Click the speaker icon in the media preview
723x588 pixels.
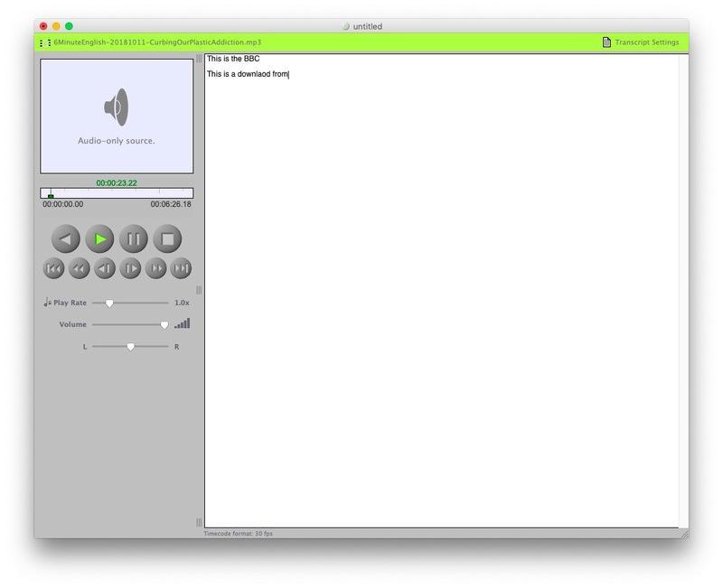click(x=117, y=107)
